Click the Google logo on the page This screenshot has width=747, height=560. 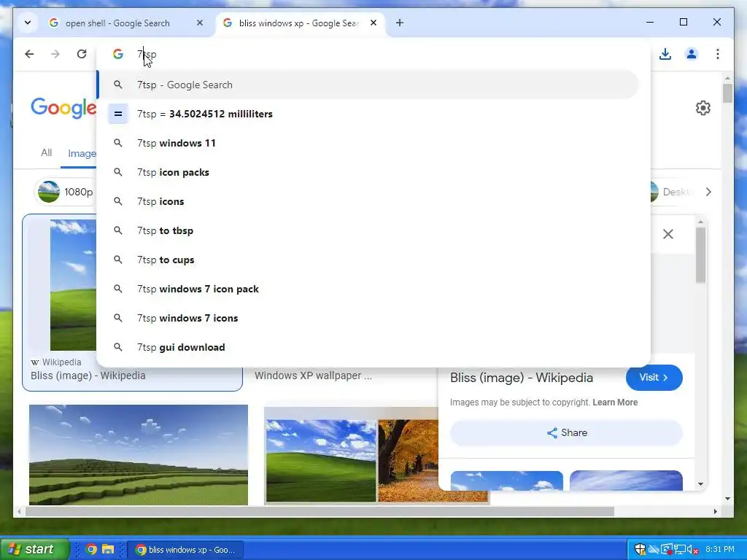click(63, 108)
